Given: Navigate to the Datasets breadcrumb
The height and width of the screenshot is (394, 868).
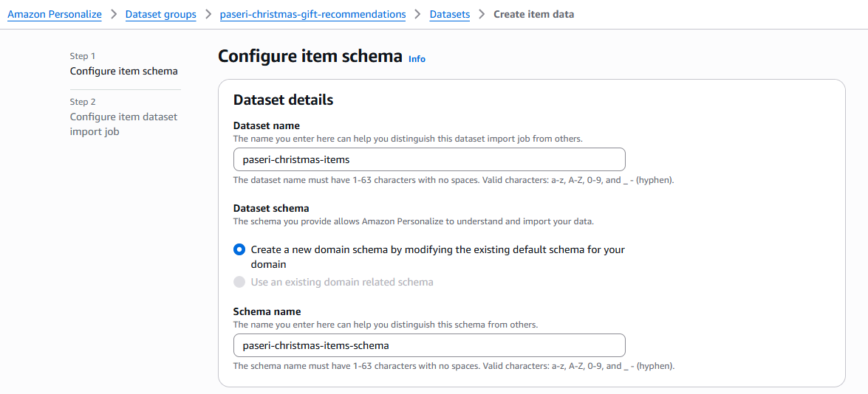Looking at the screenshot, I should [449, 14].
